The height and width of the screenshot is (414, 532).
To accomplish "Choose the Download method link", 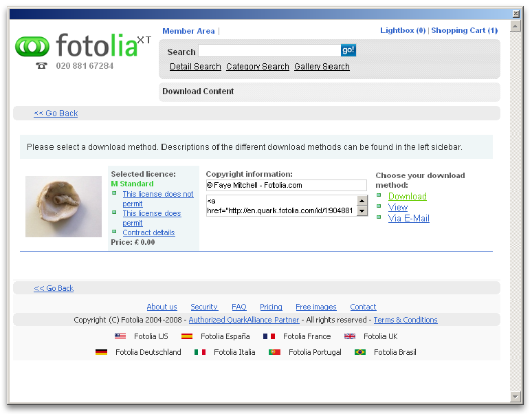I will (x=408, y=197).
